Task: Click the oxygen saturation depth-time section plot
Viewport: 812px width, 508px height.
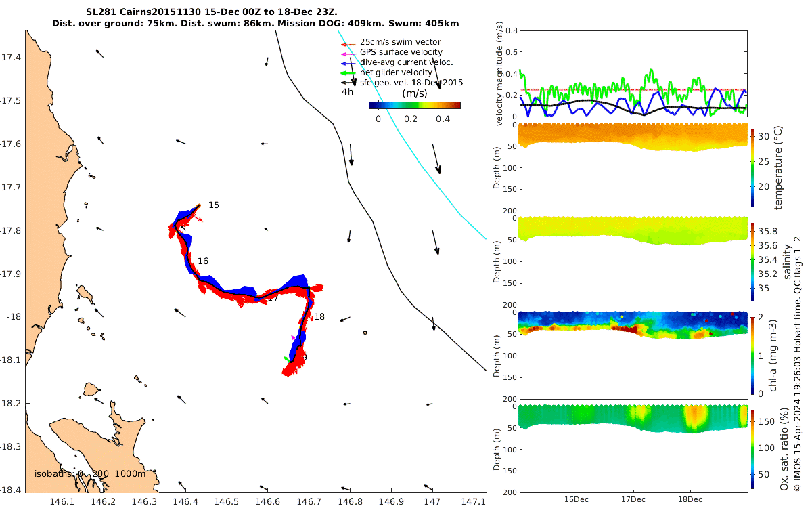Action: tap(633, 448)
